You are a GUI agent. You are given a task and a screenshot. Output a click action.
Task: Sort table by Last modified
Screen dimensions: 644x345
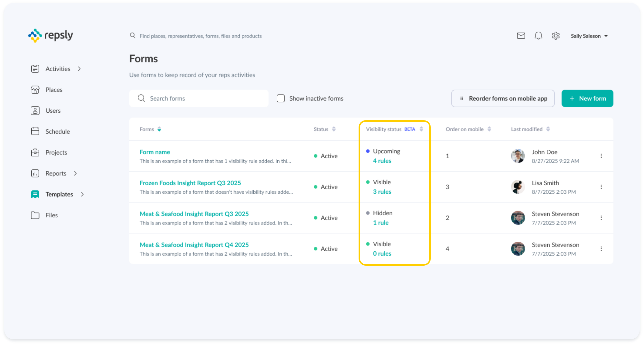coord(548,129)
